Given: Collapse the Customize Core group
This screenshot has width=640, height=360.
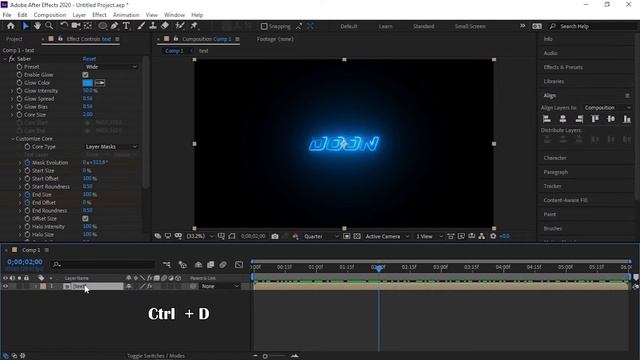Looking at the screenshot, I should click(x=12, y=139).
